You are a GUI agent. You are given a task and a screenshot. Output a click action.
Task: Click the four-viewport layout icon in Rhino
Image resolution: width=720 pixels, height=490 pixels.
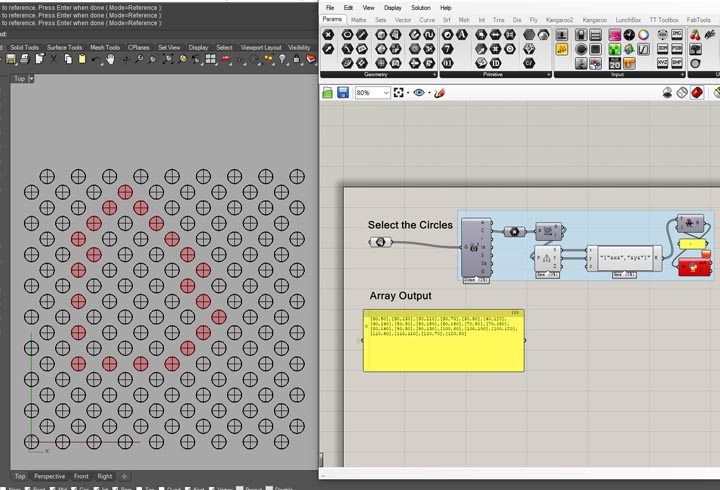click(x=210, y=59)
